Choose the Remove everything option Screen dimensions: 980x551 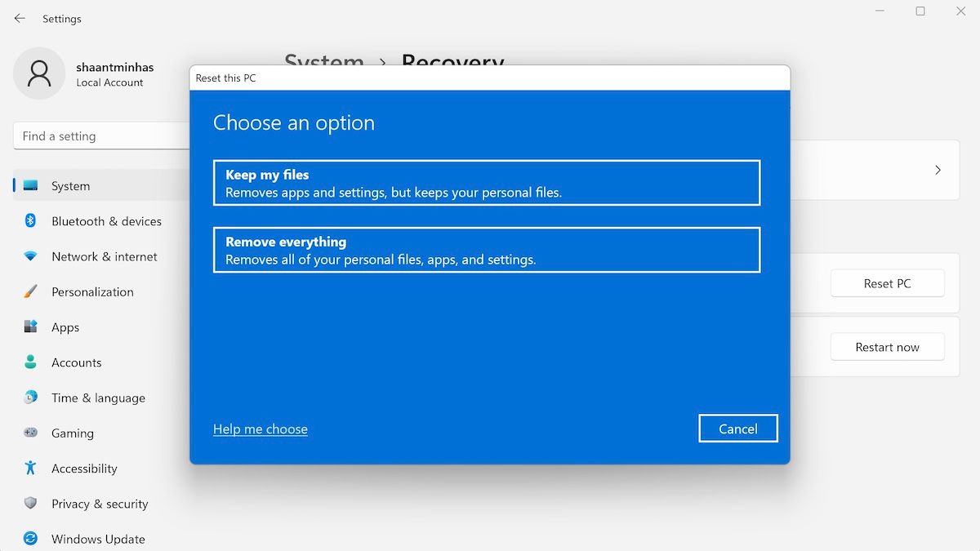click(x=487, y=250)
